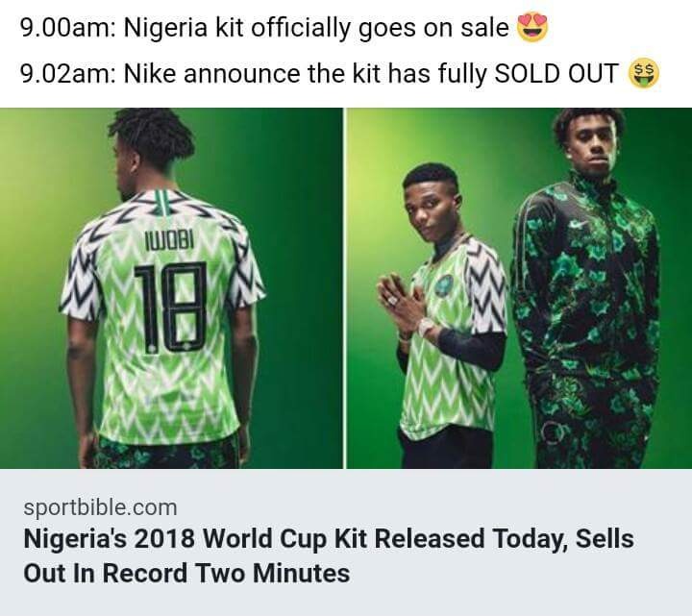The height and width of the screenshot is (616, 692).
Task: Click the face of the man wearing the green jersey
Action: pyautogui.click(x=429, y=200)
